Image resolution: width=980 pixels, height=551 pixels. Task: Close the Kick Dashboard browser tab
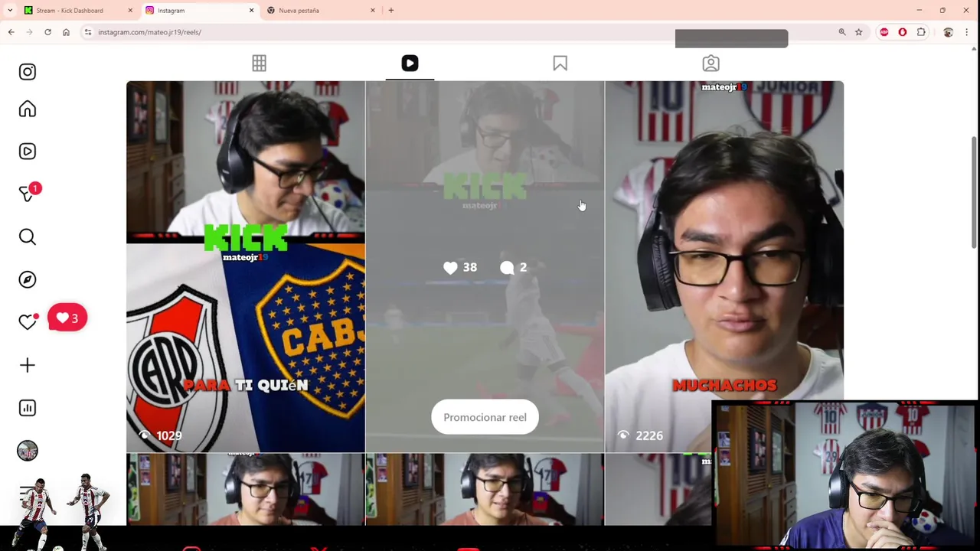click(x=130, y=11)
